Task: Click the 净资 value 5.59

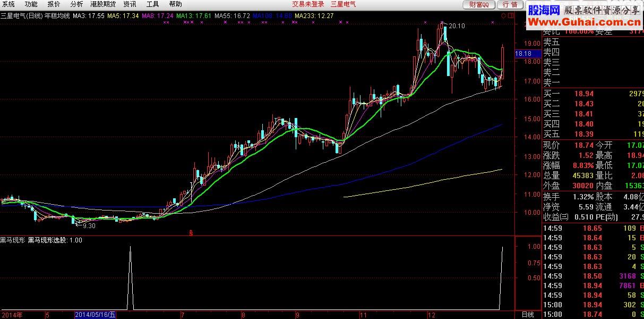Action: 586,206
